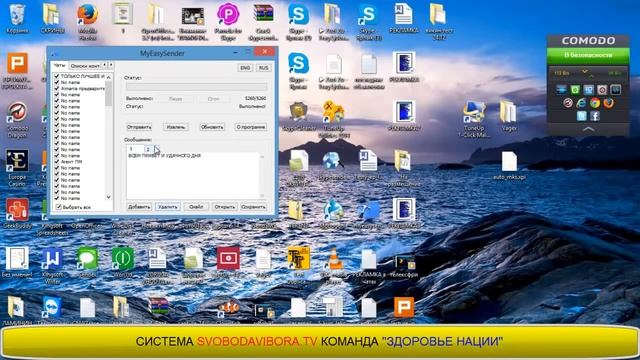Click the Отправить button

(x=139, y=127)
